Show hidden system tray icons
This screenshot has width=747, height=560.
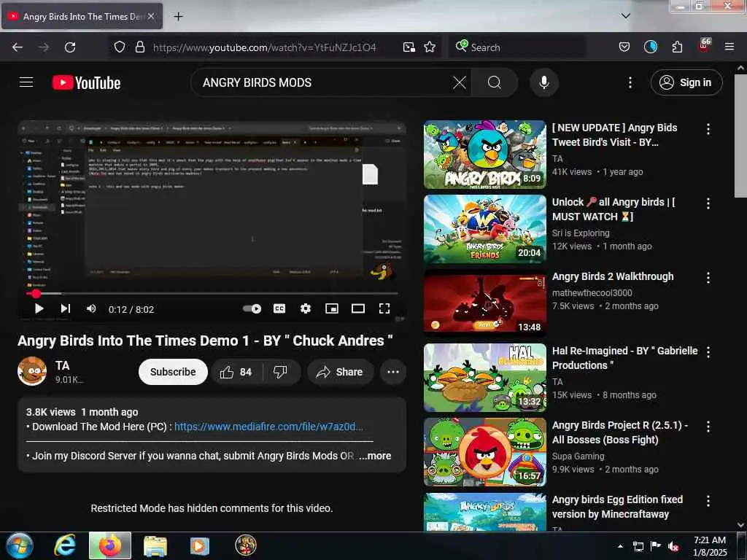pyautogui.click(x=620, y=546)
